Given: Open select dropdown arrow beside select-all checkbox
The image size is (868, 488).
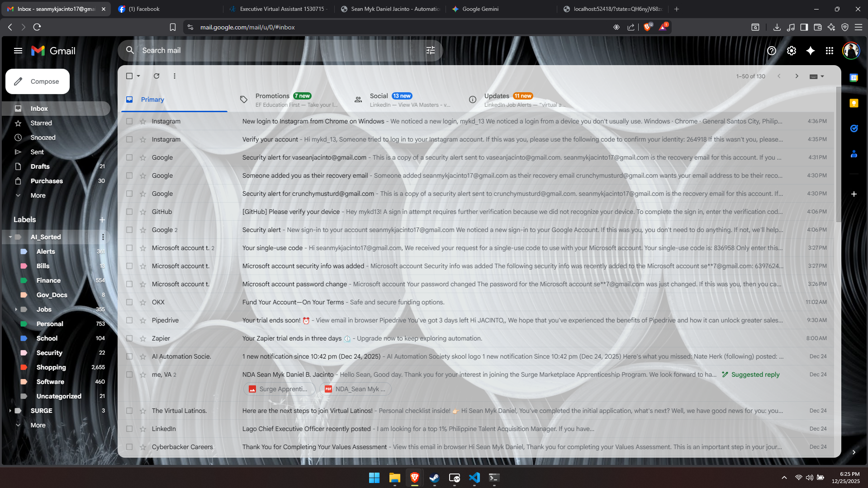Looking at the screenshot, I should pos(138,76).
